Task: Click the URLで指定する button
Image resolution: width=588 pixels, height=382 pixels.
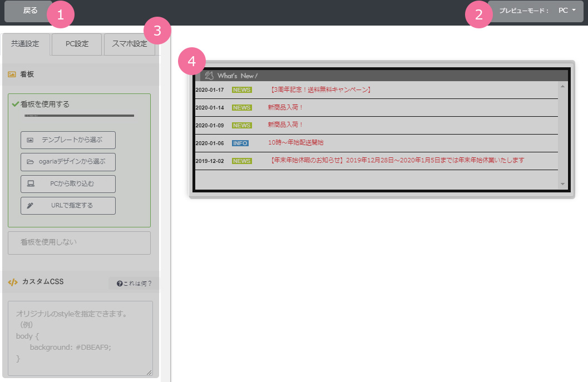Action: click(x=68, y=205)
